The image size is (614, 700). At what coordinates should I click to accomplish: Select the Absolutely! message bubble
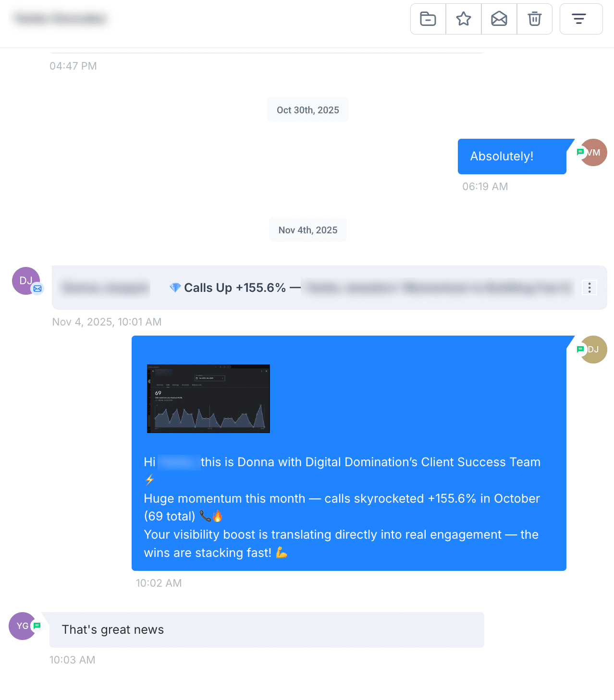pos(512,157)
